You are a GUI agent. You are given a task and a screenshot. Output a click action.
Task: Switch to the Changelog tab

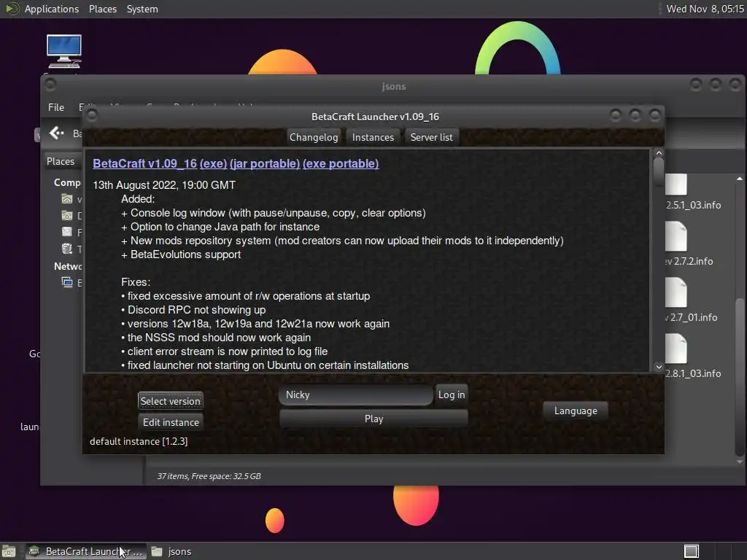click(314, 137)
